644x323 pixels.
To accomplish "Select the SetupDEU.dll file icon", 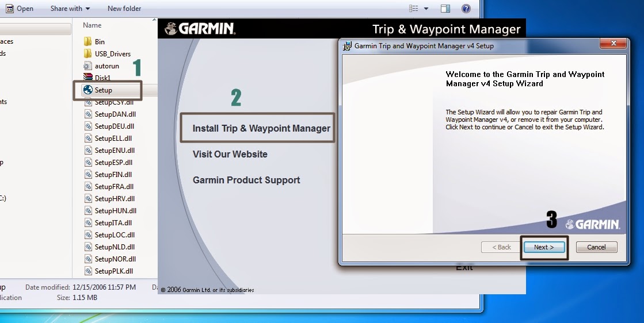I will tap(88, 126).
